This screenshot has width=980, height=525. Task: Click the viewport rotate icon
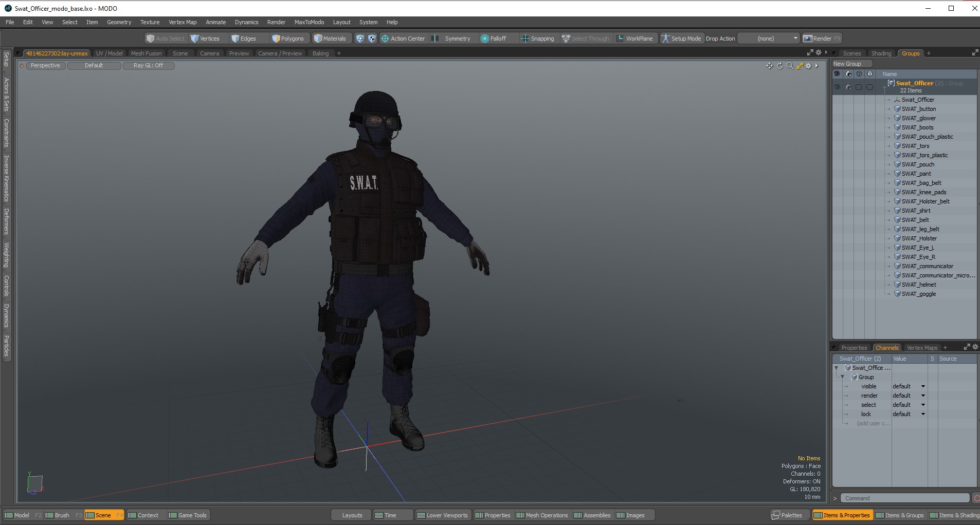[779, 66]
